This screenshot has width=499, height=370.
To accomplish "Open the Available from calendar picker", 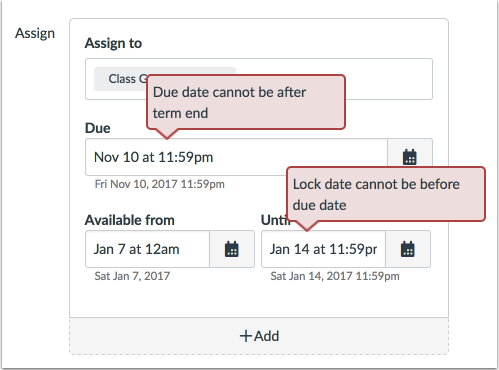I will (x=232, y=249).
